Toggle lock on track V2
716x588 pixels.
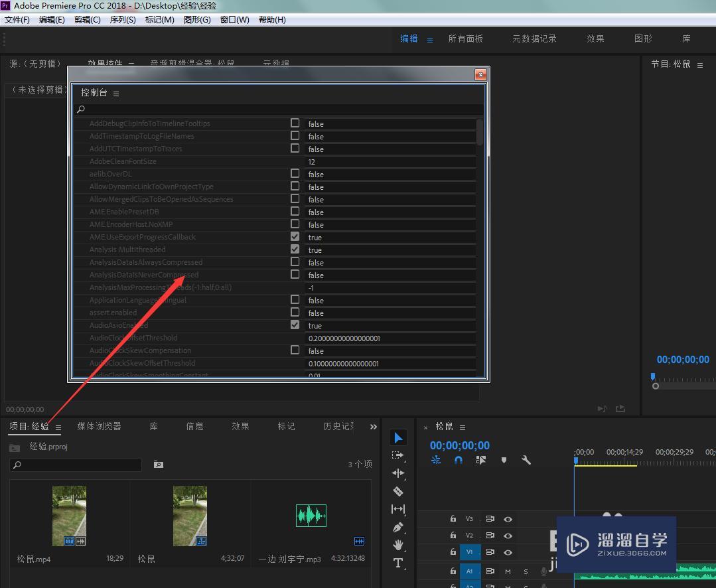453,535
